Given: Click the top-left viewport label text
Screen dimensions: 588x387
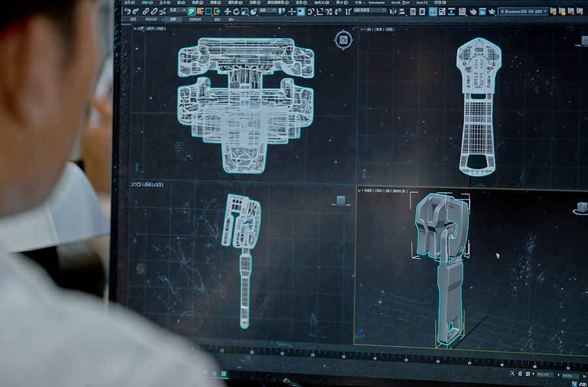Looking at the screenshot, I should tap(150, 29).
